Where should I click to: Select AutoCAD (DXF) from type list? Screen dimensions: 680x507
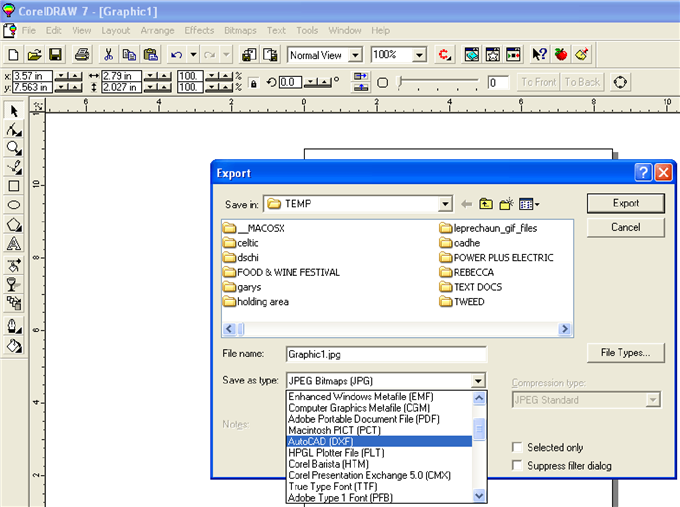[x=379, y=442]
